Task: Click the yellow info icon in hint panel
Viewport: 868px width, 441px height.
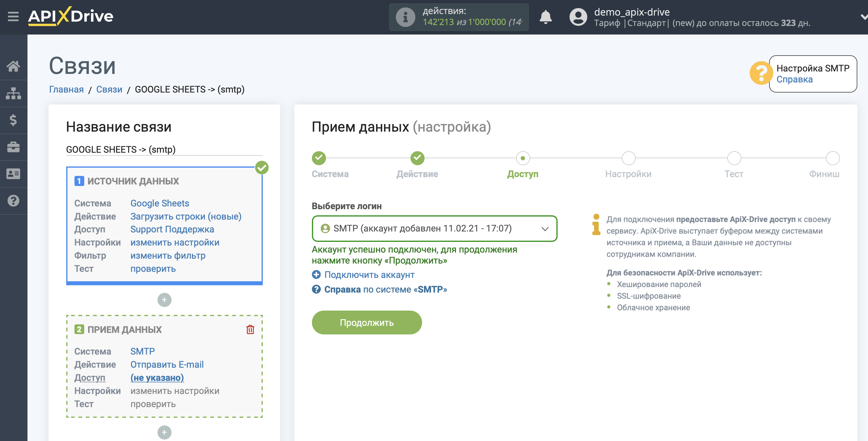Action: [596, 224]
